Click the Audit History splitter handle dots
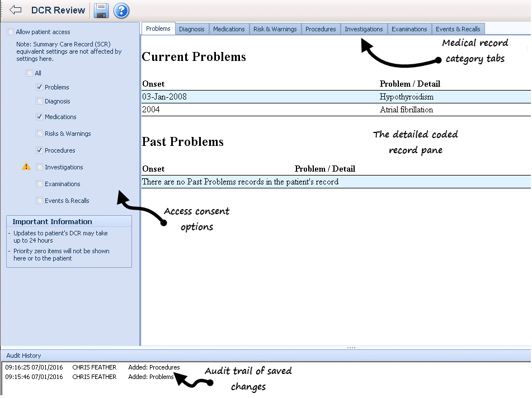Image resolution: width=532 pixels, height=398 pixels. pos(351,348)
